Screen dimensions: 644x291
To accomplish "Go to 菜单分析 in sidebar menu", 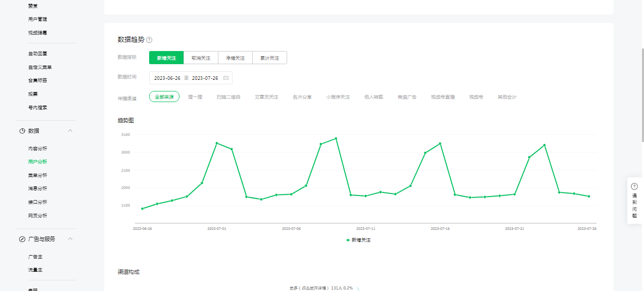I will click(x=38, y=175).
